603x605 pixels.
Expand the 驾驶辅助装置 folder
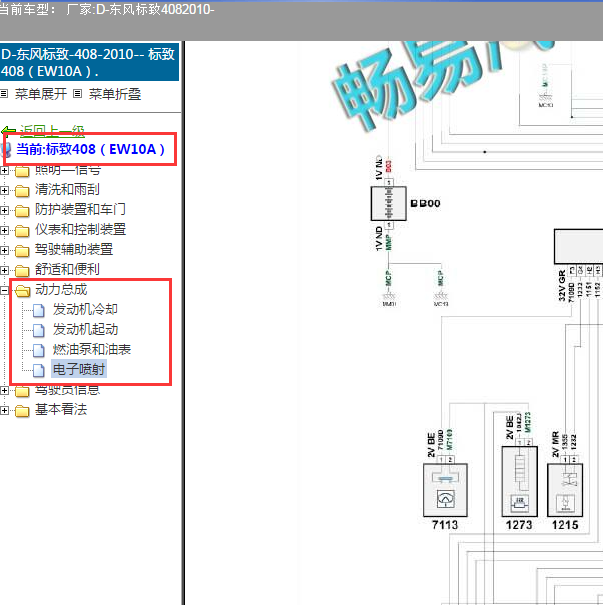[5, 250]
